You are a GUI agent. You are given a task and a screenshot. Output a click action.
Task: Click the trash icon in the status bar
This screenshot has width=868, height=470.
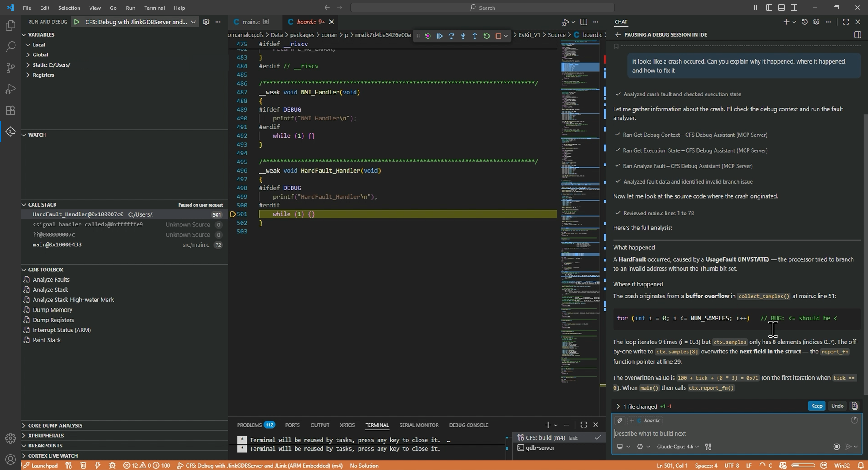pyautogui.click(x=83, y=466)
